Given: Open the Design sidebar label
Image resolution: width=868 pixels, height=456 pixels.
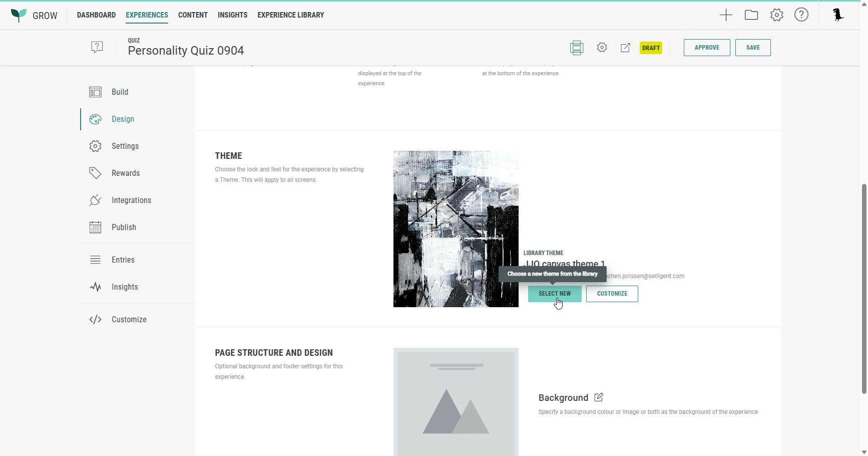Looking at the screenshot, I should pos(123,119).
